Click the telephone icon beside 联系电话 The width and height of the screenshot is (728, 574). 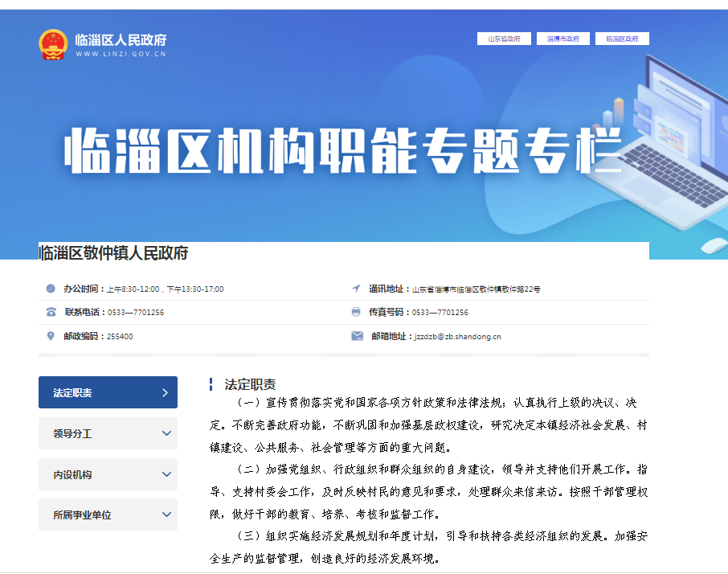[x=51, y=312]
